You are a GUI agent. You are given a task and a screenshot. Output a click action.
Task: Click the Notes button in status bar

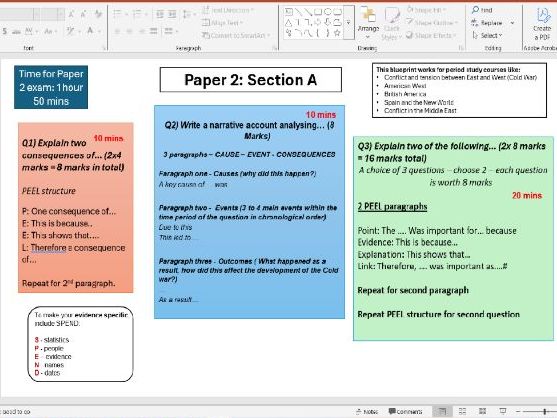(367, 412)
